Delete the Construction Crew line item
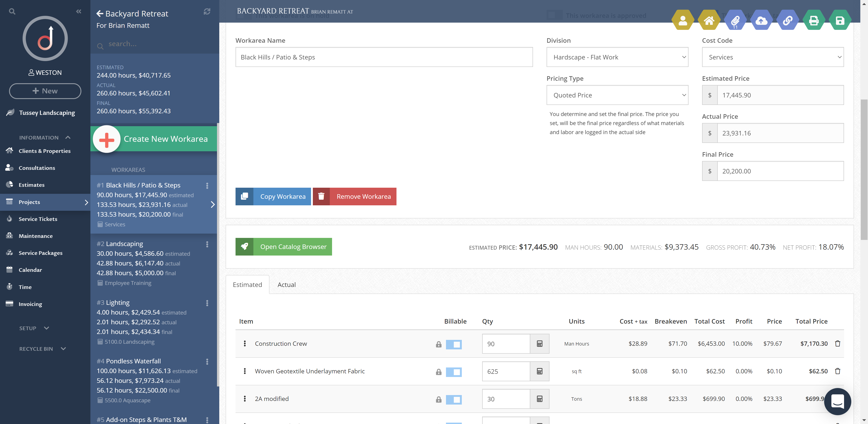This screenshot has height=424, width=868. click(838, 344)
